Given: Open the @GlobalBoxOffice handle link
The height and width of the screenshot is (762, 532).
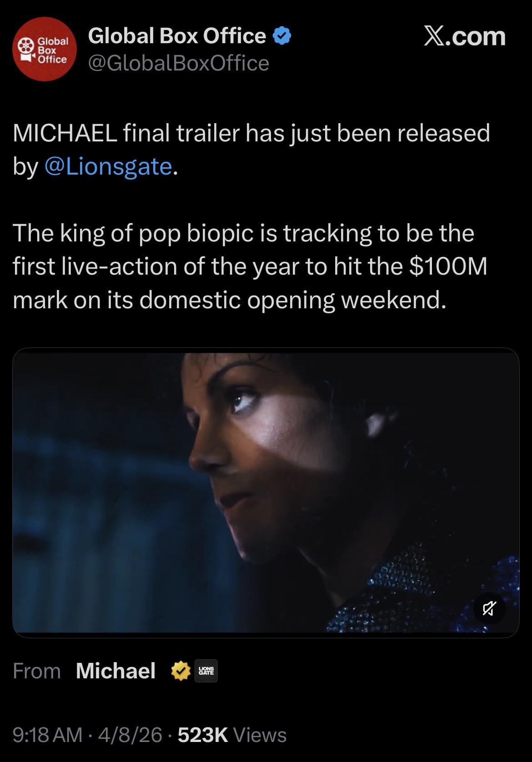Looking at the screenshot, I should click(178, 63).
